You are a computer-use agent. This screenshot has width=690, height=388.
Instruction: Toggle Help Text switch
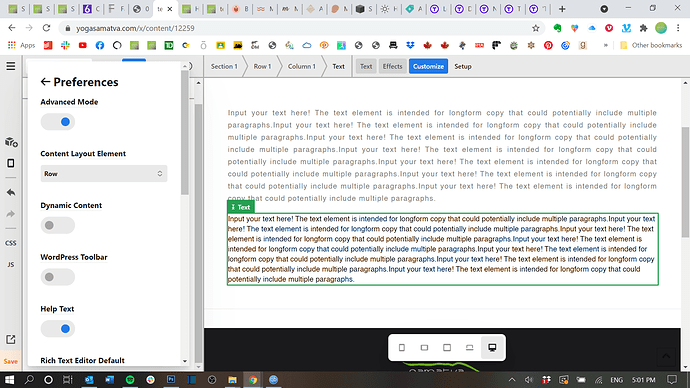click(58, 329)
